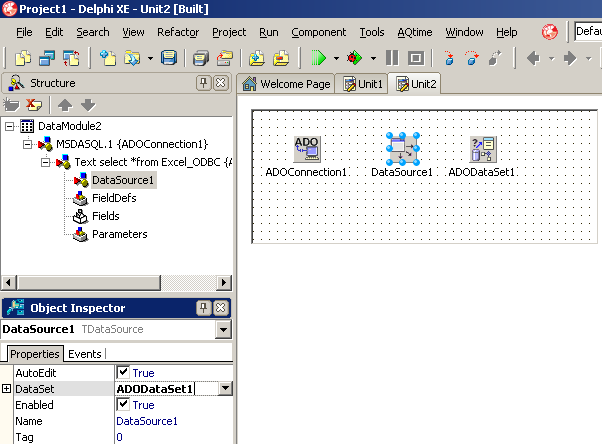Open the Object Inspector component selector dropdown
This screenshot has width=602, height=444.
[x=223, y=330]
